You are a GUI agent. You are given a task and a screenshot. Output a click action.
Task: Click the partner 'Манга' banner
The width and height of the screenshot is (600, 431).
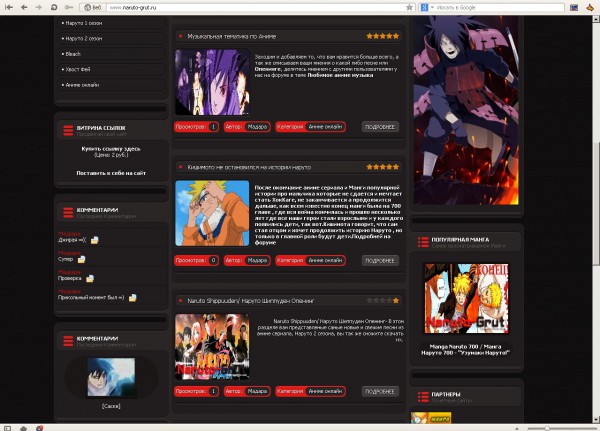click(431, 418)
